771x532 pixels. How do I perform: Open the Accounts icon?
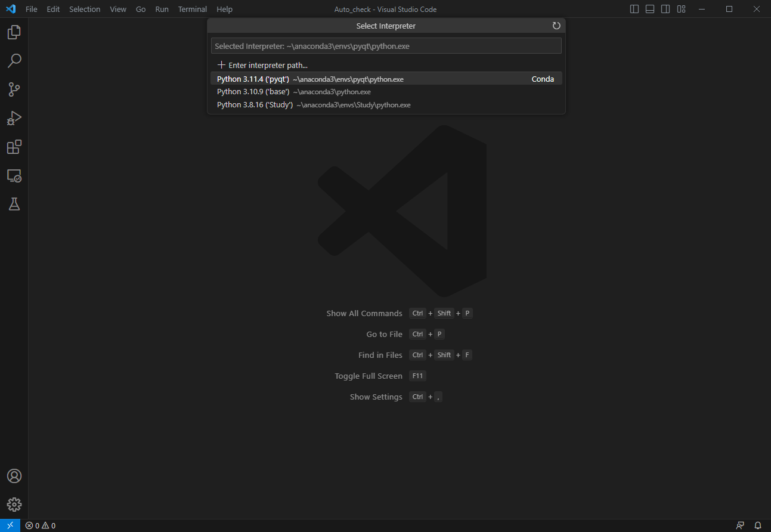coord(14,476)
